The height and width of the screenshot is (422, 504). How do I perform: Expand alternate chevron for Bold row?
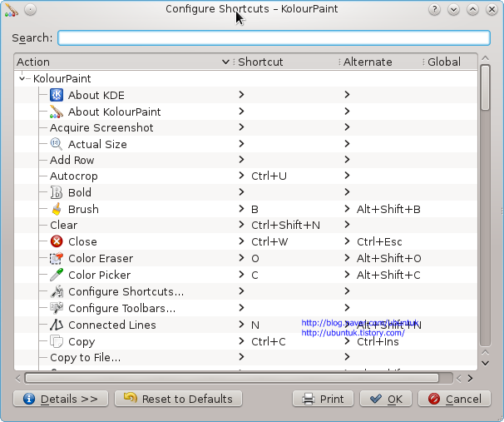click(x=347, y=192)
